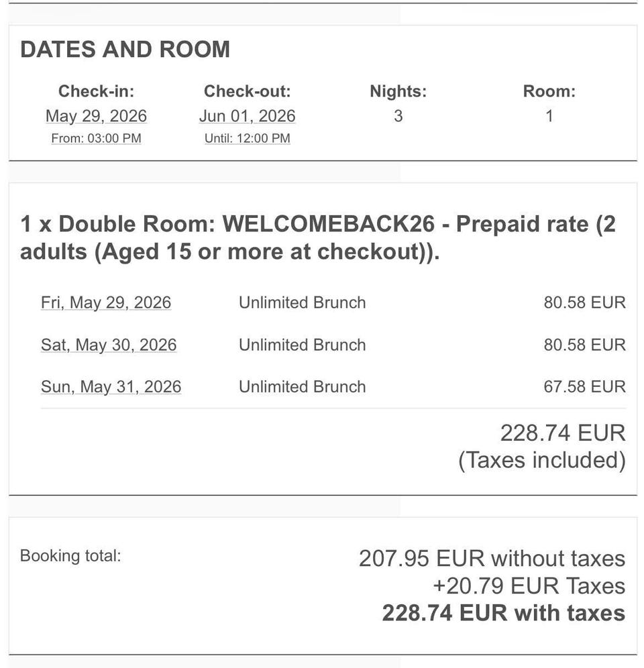Click Unlimited Brunch on the Sunday row
The image size is (644, 668).
click(302, 387)
